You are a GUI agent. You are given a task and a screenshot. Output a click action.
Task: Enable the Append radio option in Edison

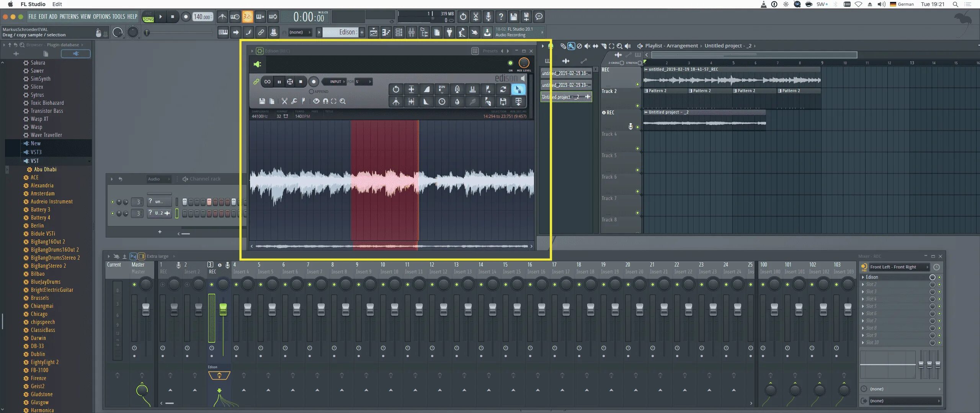[x=311, y=91]
